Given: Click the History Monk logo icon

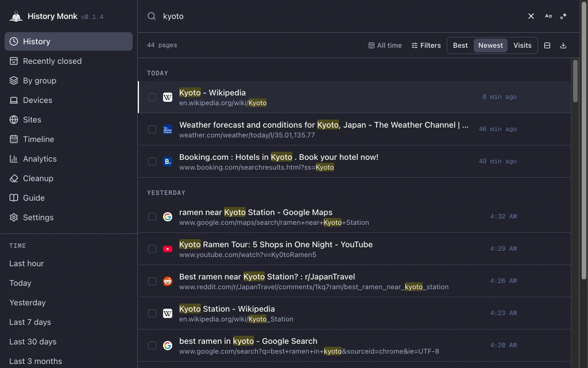Looking at the screenshot, I should tap(16, 16).
